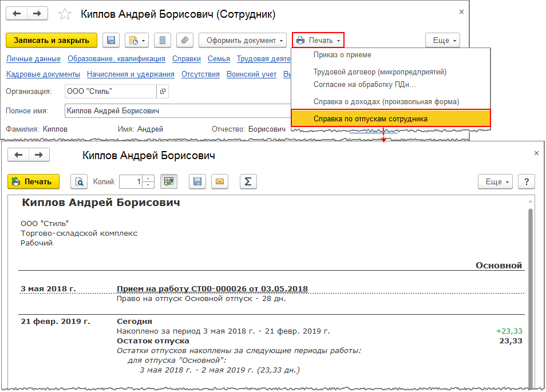Image resolution: width=546 pixels, height=392 pixels.
Task: Click the save (floppy disk) icon in employee toolbar
Action: 111,41
